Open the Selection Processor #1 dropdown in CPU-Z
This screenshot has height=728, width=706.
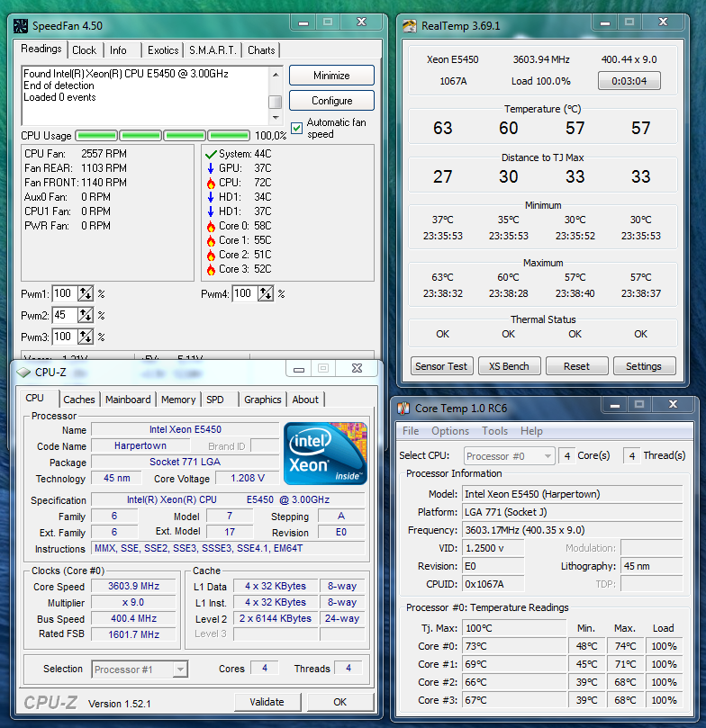[140, 669]
